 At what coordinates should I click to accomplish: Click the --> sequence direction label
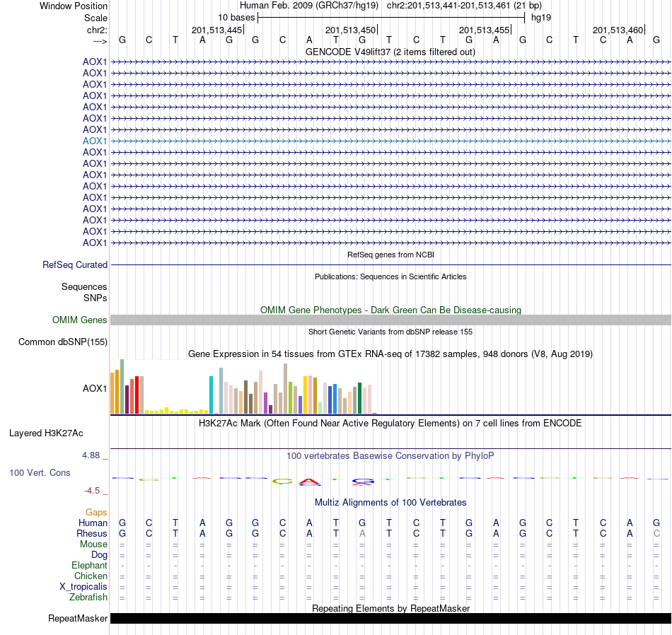(100, 41)
